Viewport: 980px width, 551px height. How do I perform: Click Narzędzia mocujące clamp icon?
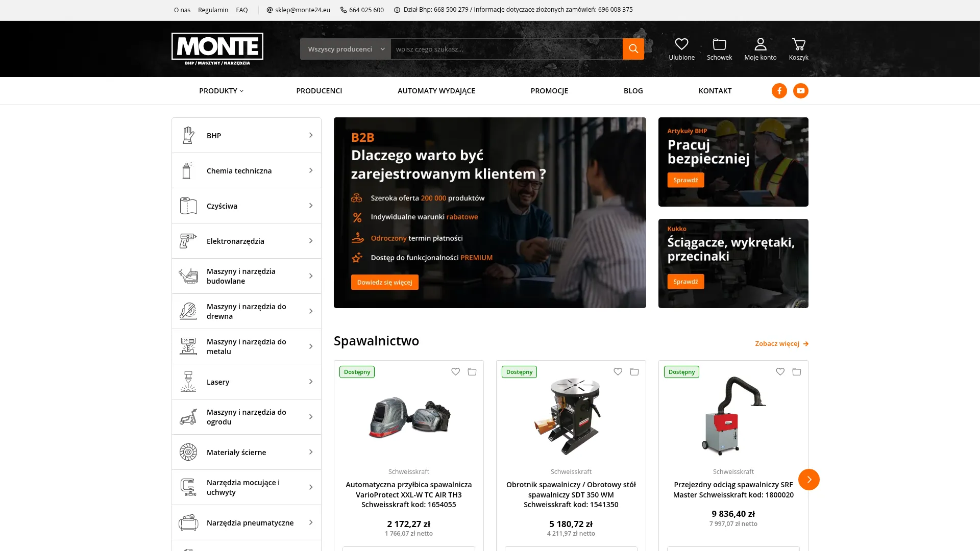point(188,487)
